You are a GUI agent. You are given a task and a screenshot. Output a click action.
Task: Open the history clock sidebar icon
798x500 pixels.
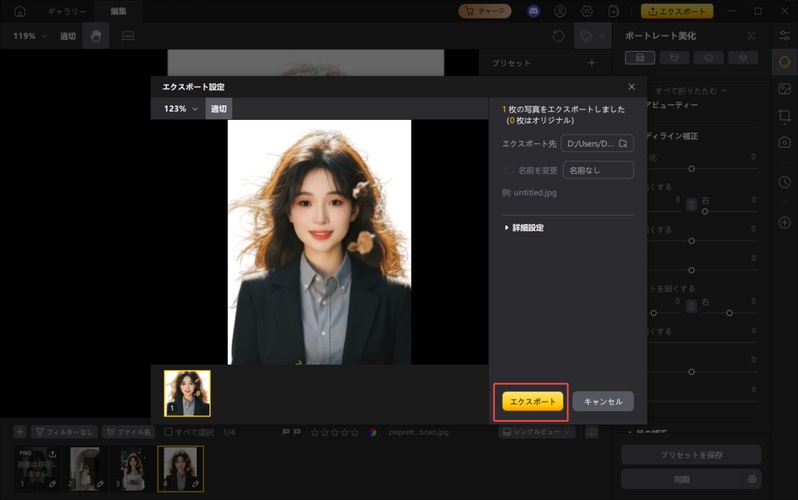coord(784,182)
